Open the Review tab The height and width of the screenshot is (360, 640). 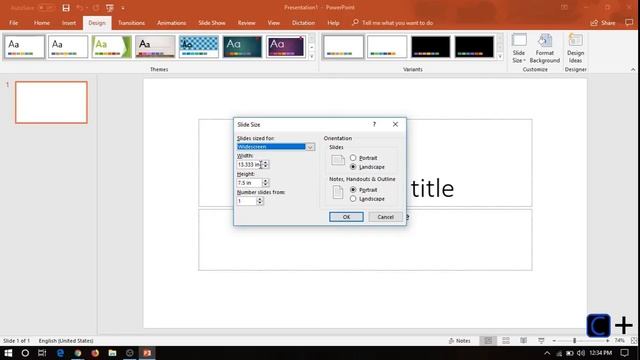[247, 23]
